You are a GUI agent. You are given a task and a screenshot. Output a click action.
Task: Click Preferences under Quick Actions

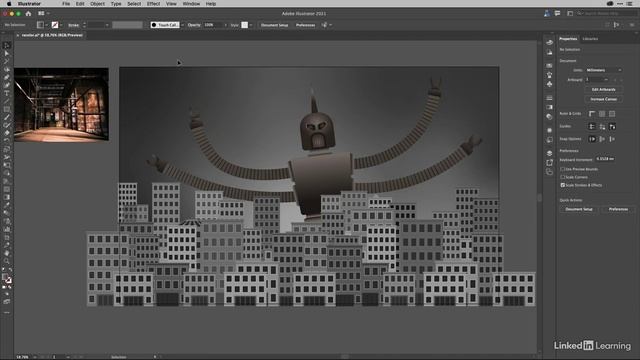(x=618, y=209)
